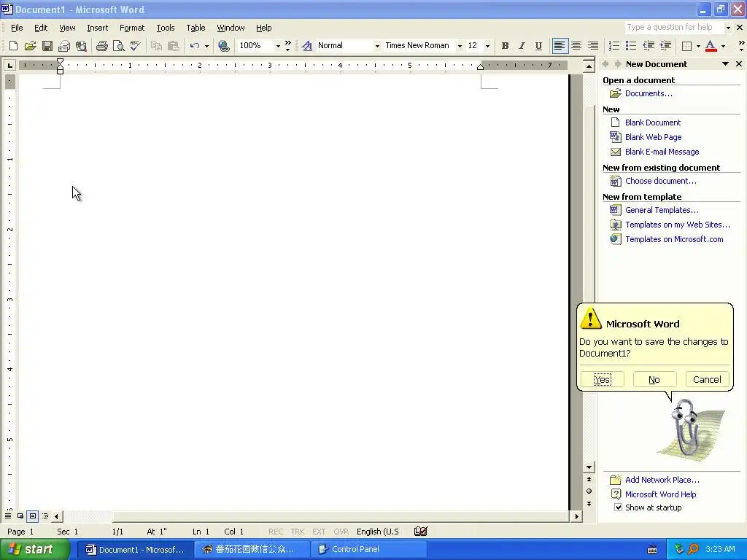Screen dimensions: 747x560
Task: Expand the help question box dropdown arrow
Action: click(727, 28)
